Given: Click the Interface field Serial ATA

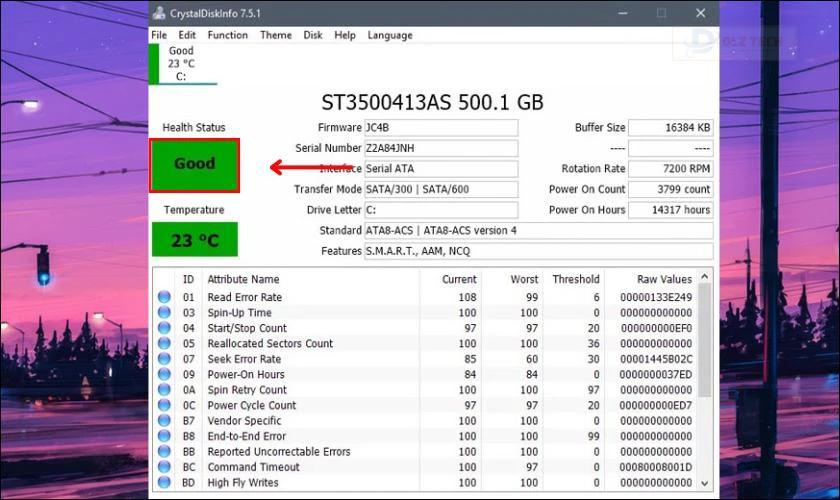Looking at the screenshot, I should pyautogui.click(x=441, y=169).
